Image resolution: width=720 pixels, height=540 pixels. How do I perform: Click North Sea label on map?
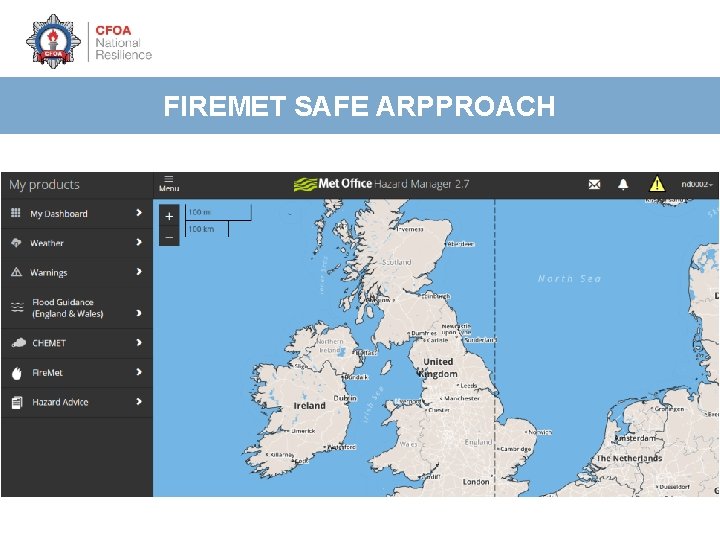tap(569, 279)
